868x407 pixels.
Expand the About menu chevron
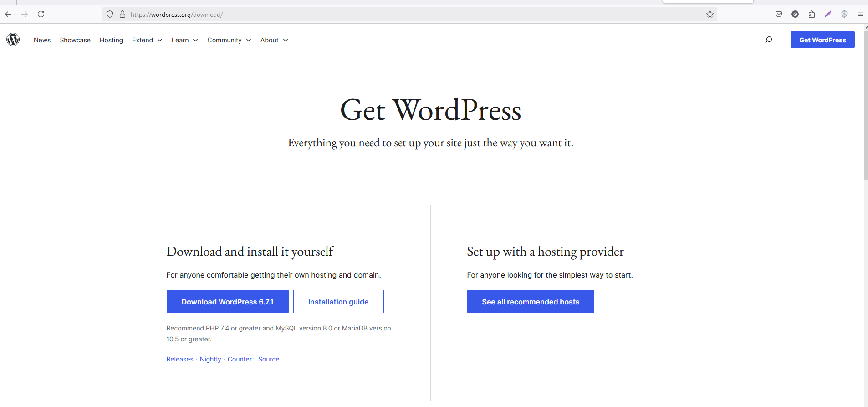(x=286, y=40)
